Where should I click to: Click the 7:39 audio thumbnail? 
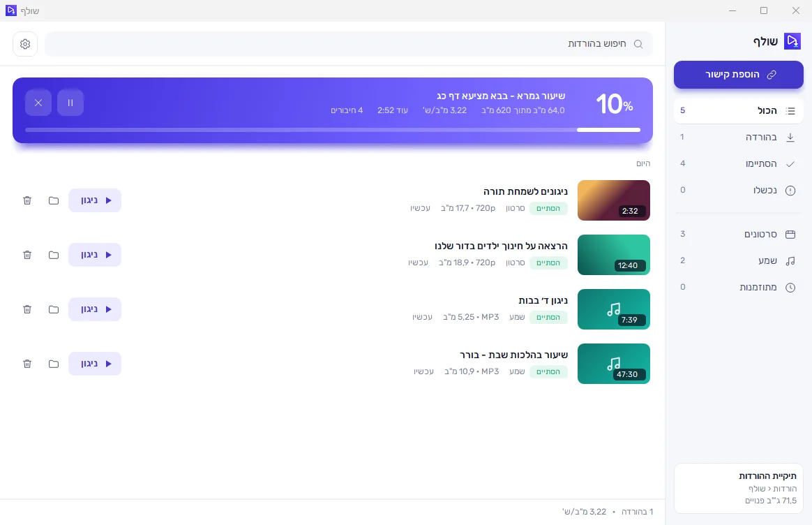pos(614,309)
